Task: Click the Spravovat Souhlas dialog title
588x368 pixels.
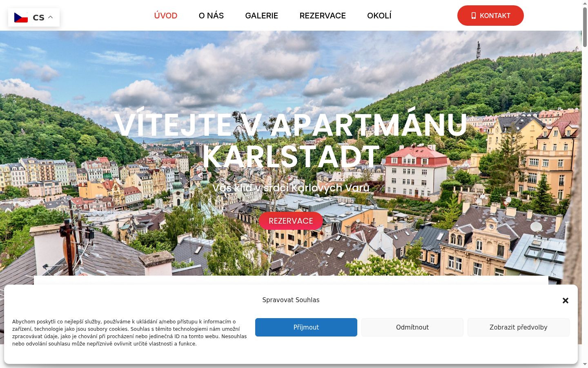Action: pos(291,300)
